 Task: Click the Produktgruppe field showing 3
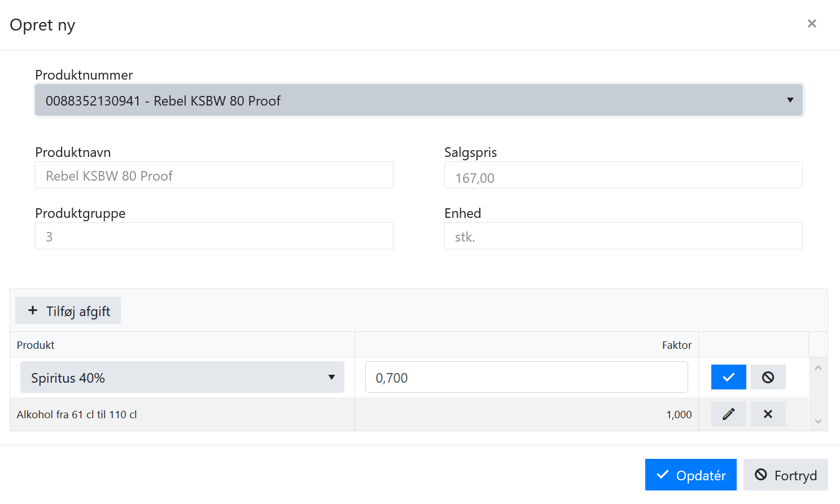click(215, 236)
